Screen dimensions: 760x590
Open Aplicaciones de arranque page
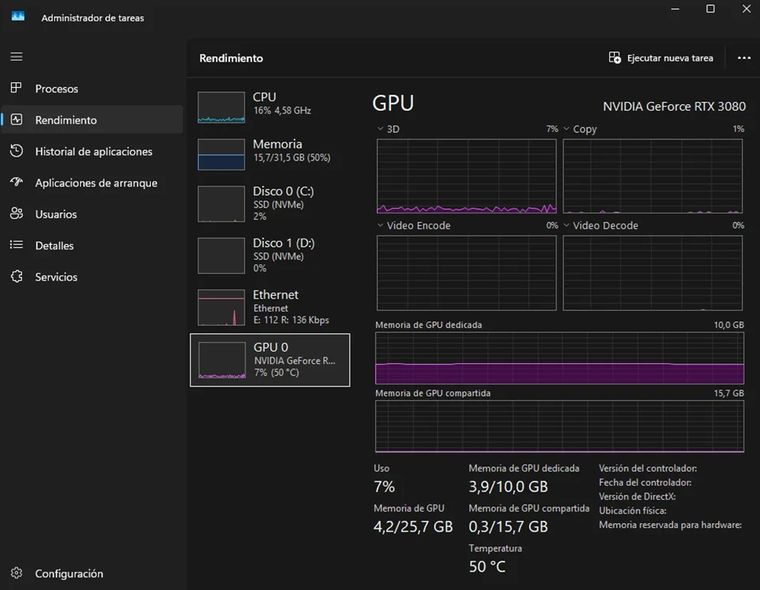pyautogui.click(x=92, y=183)
